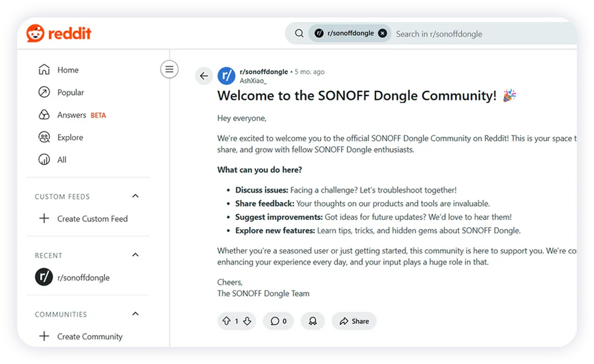The width and height of the screenshot is (594, 364).
Task: Click the Reddit logo
Action: 59,33
